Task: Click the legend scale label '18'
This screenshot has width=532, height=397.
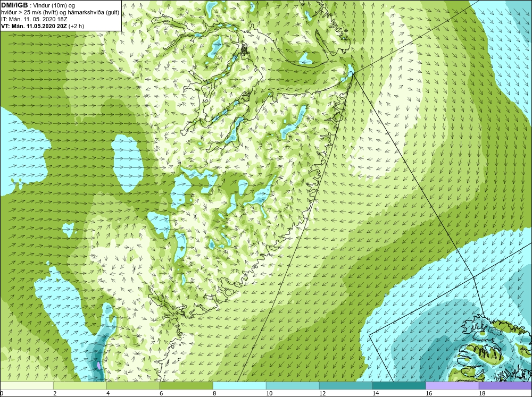Action: pyautogui.click(x=482, y=393)
